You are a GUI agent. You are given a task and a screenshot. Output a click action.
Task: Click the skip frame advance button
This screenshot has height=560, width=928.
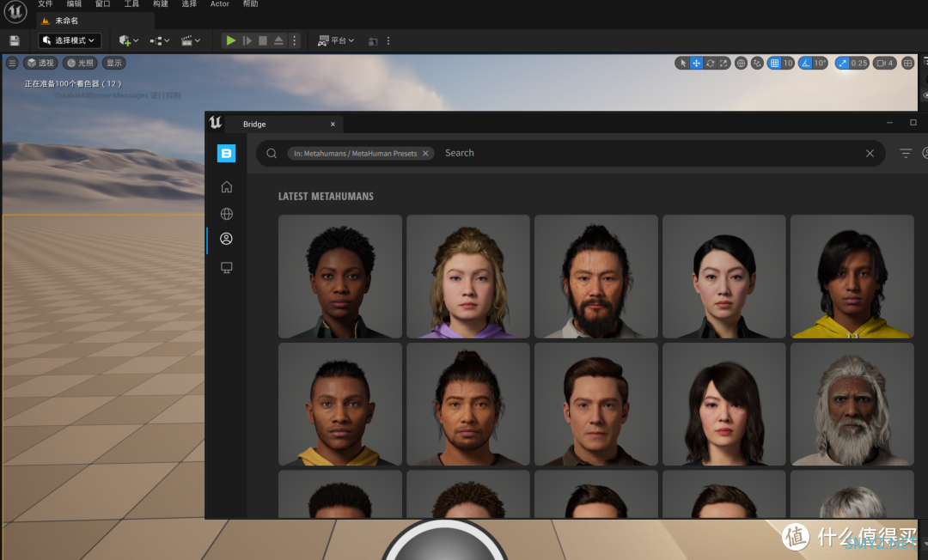tap(247, 40)
